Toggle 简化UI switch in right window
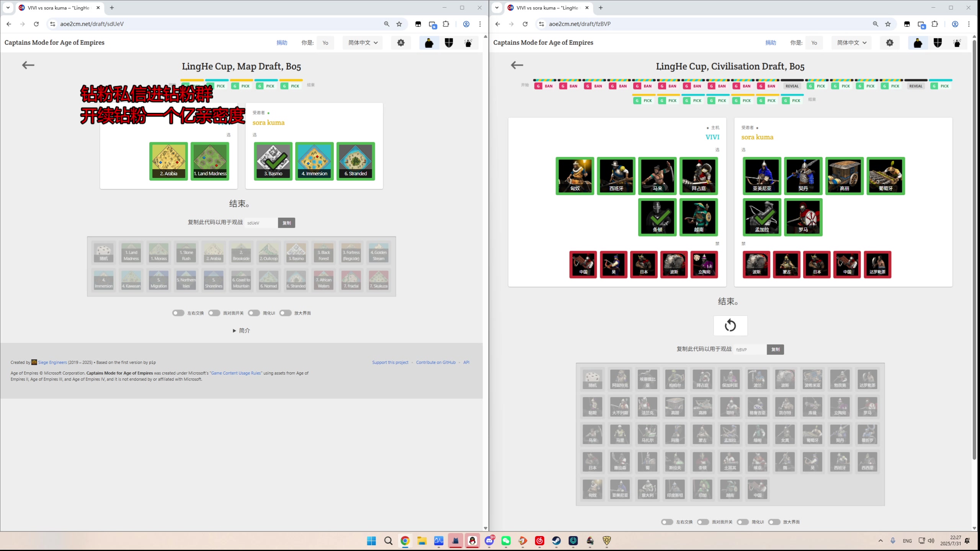The height and width of the screenshot is (551, 980). tap(743, 522)
